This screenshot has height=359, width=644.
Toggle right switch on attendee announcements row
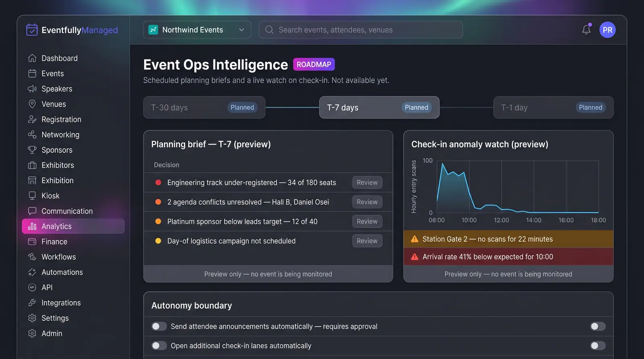pyautogui.click(x=598, y=326)
